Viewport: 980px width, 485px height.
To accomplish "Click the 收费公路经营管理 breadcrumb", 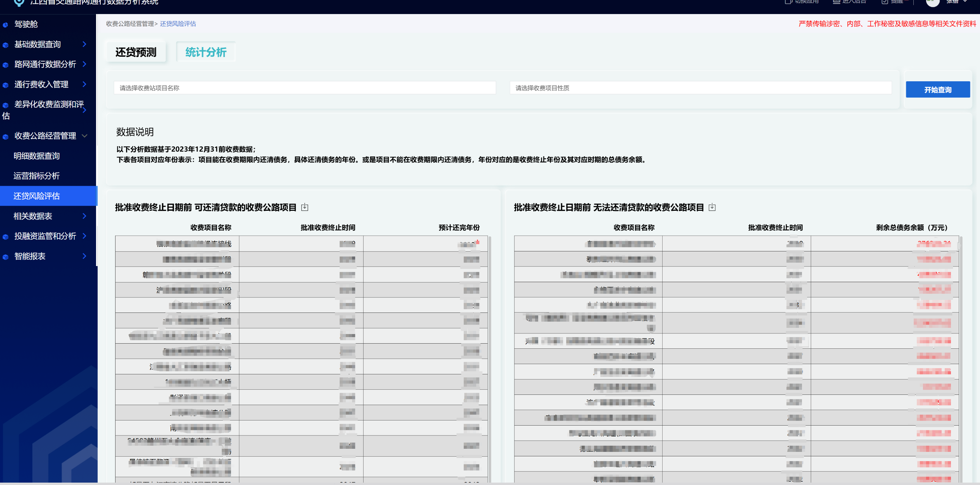I will (130, 24).
